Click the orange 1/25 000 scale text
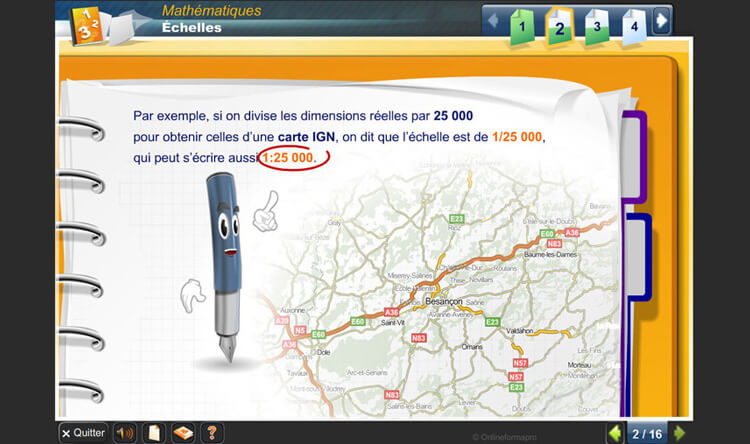This screenshot has width=750, height=444. point(517,137)
